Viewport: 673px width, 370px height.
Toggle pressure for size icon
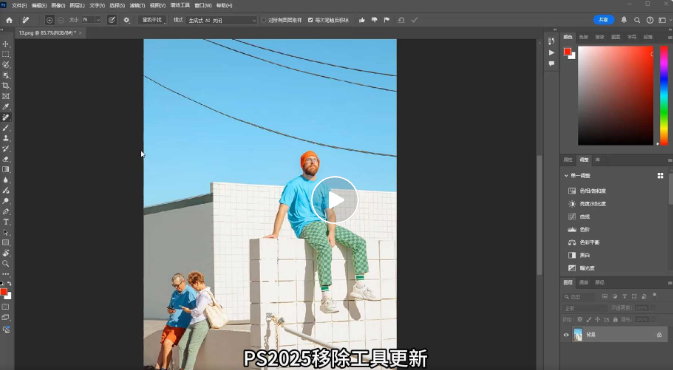pyautogui.click(x=112, y=20)
